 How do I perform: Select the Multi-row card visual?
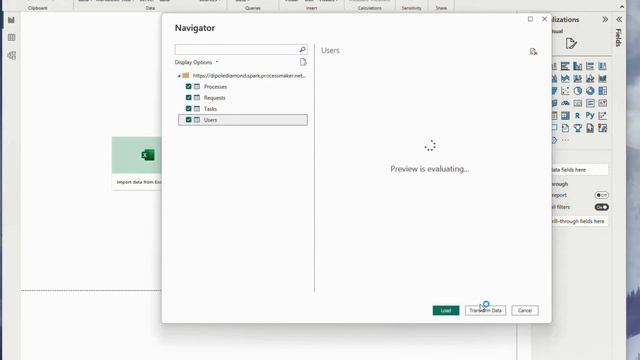tap(590, 103)
